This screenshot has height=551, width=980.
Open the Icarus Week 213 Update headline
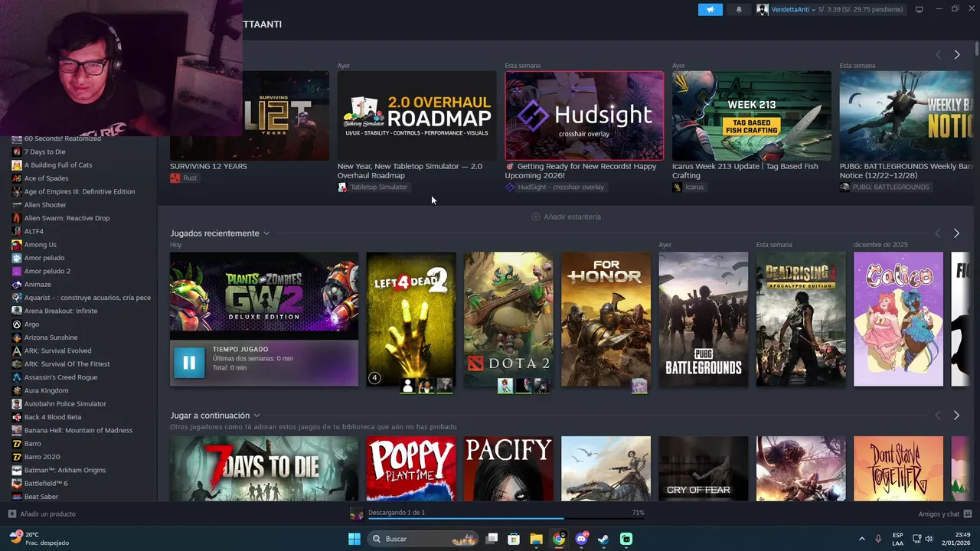click(745, 171)
